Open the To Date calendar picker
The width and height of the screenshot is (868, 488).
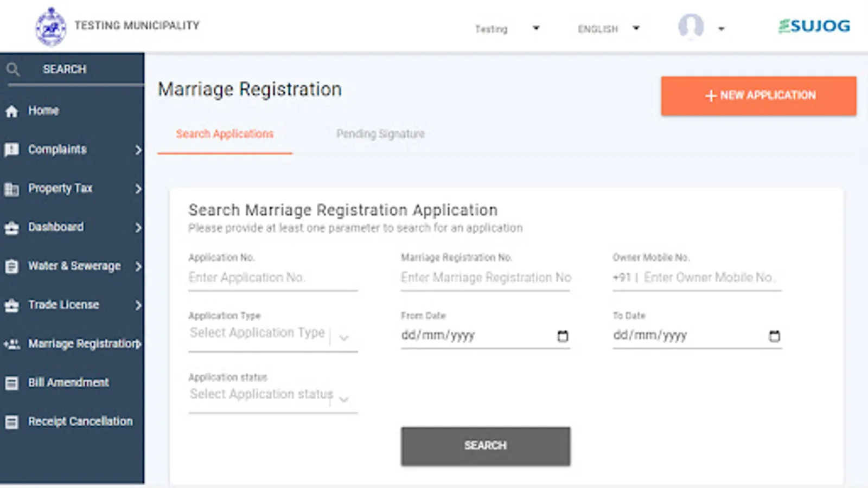point(774,336)
